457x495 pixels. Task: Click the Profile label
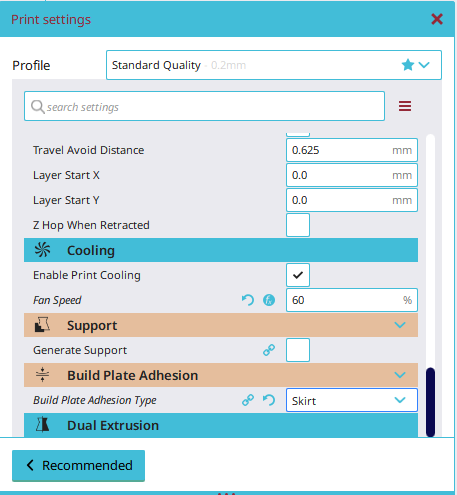pyautogui.click(x=31, y=65)
